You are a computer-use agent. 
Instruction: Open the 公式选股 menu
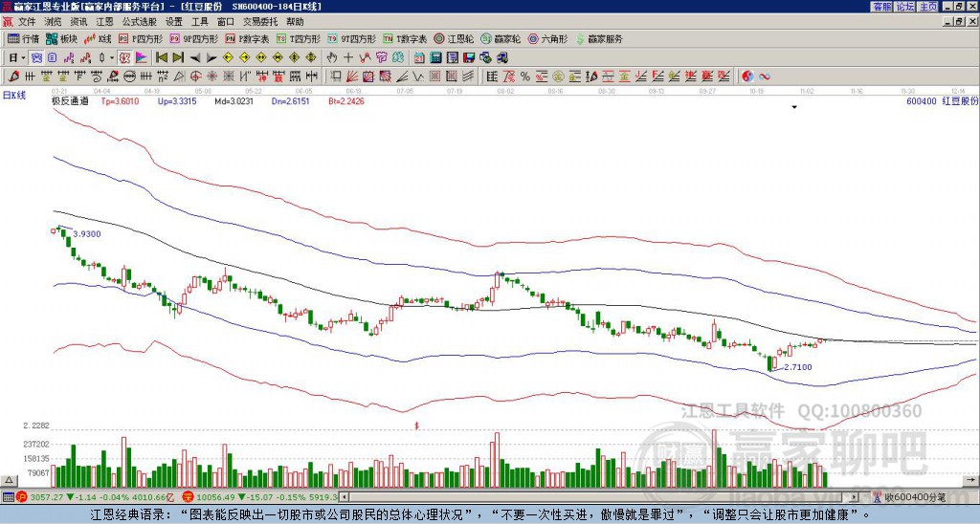[140, 22]
